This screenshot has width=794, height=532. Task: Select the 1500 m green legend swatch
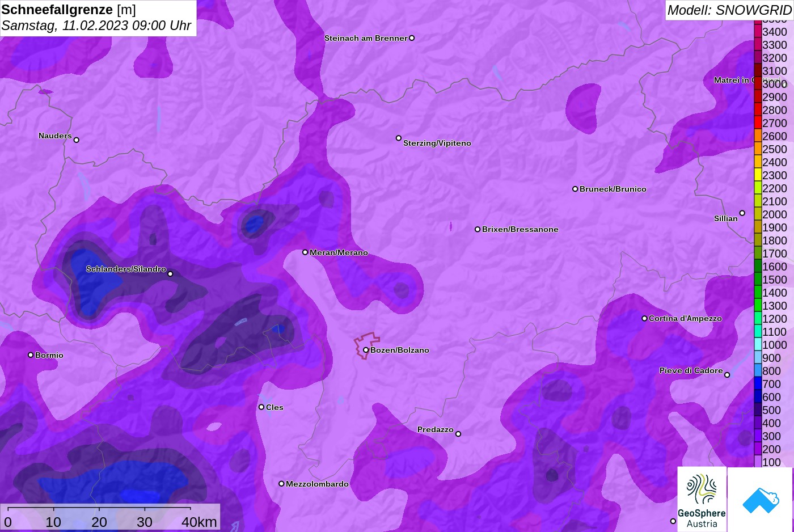coord(758,279)
